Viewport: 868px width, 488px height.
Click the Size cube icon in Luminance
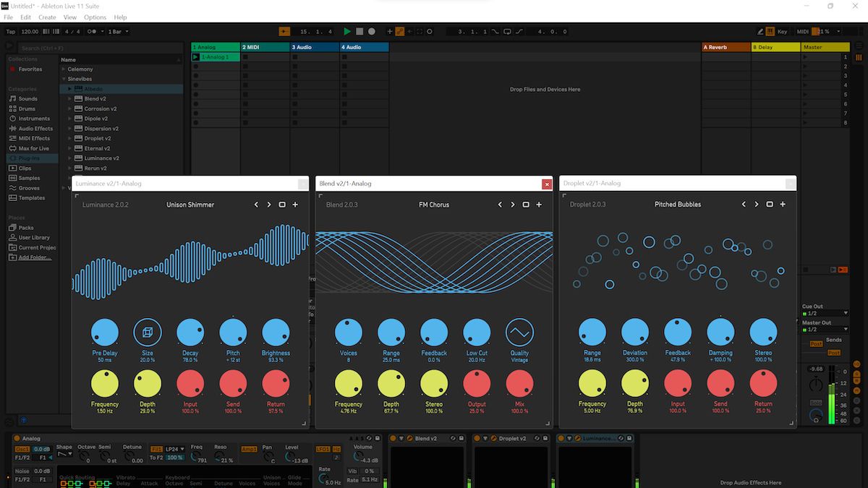pos(148,333)
